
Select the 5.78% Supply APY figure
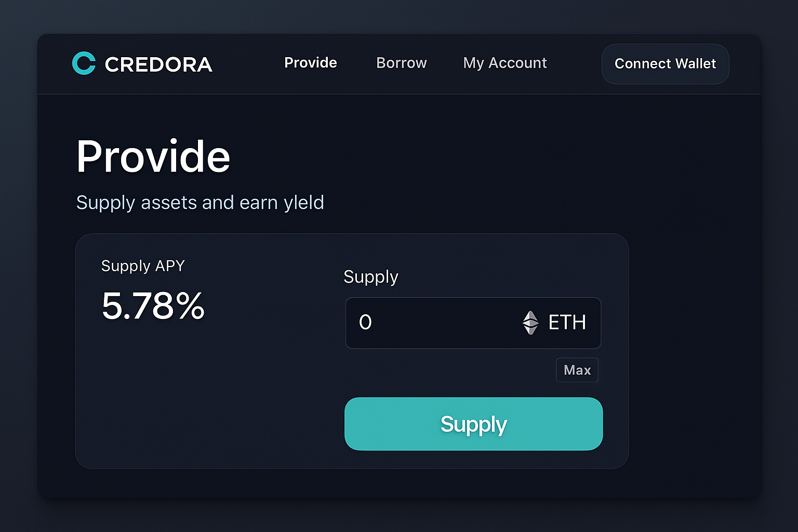[x=153, y=307]
